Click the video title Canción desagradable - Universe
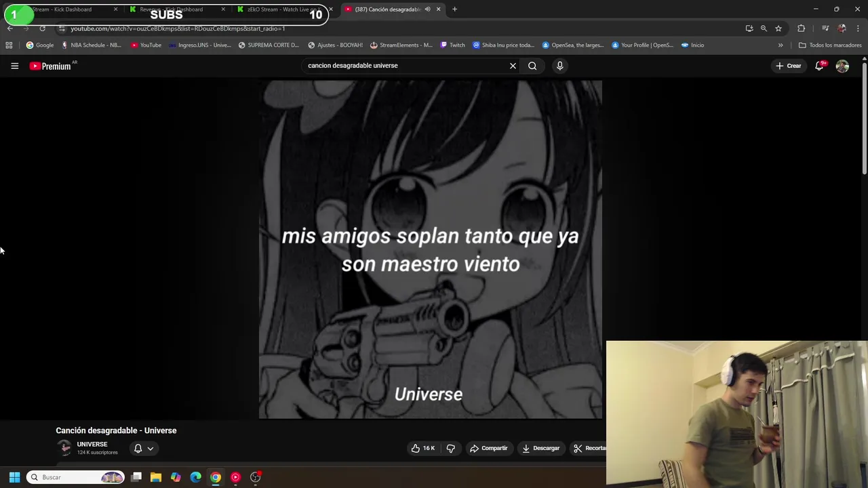The image size is (868, 488). pos(116,430)
